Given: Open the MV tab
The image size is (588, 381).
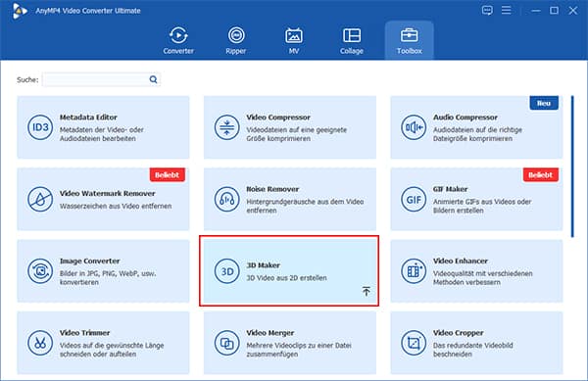Looking at the screenshot, I should tap(294, 40).
